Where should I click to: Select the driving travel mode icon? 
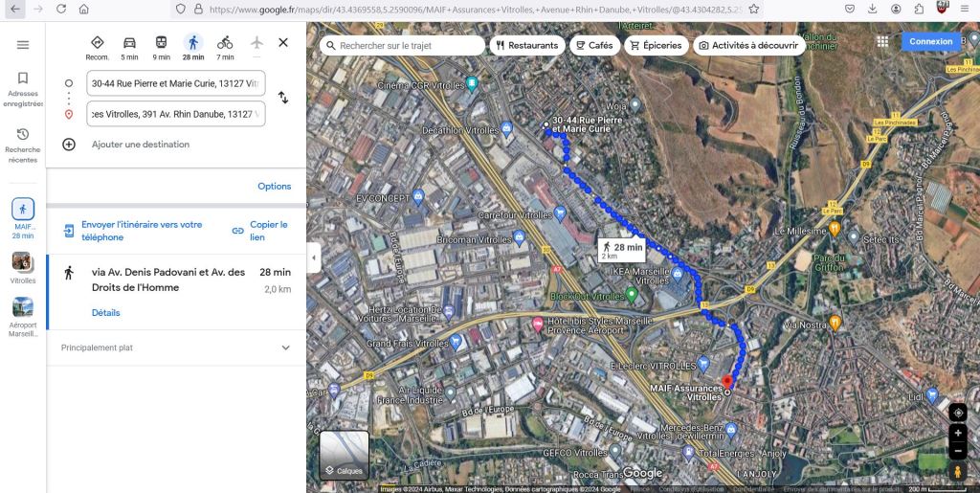(129, 43)
